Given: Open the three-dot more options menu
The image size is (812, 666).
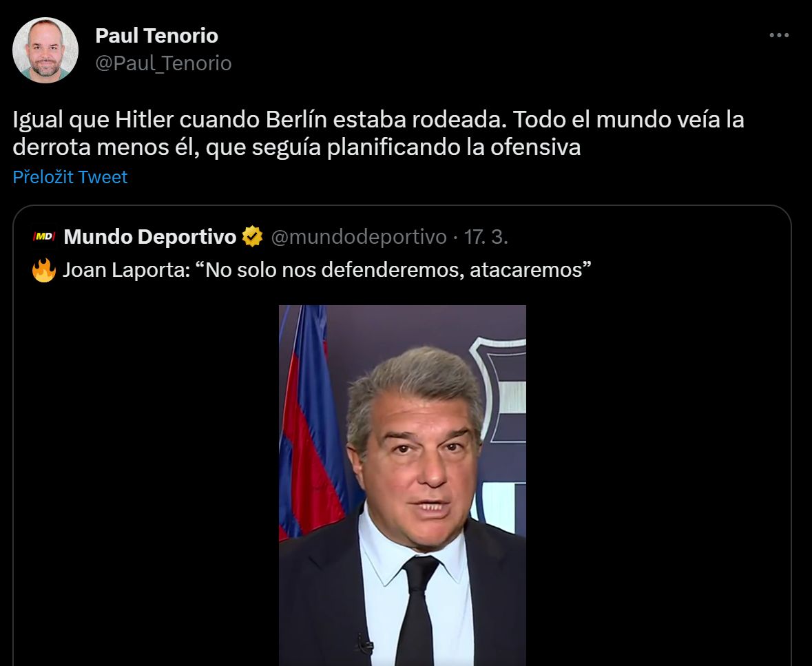Looking at the screenshot, I should point(779,35).
